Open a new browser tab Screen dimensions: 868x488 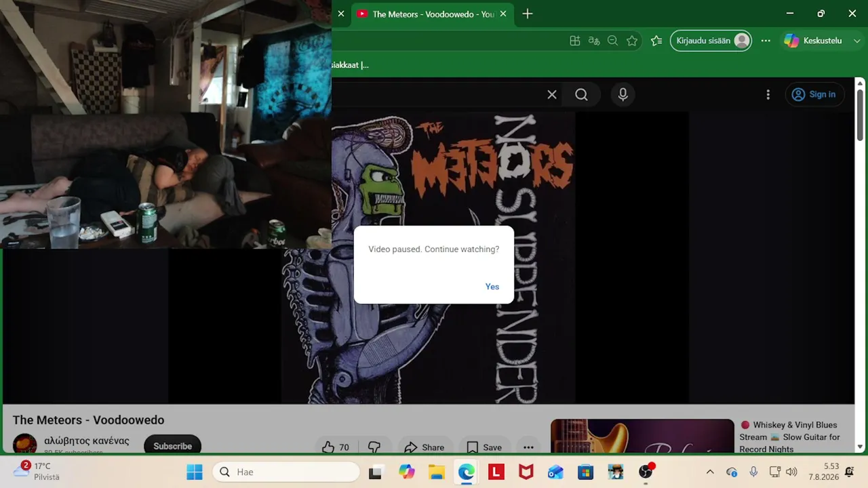pyautogui.click(x=528, y=14)
